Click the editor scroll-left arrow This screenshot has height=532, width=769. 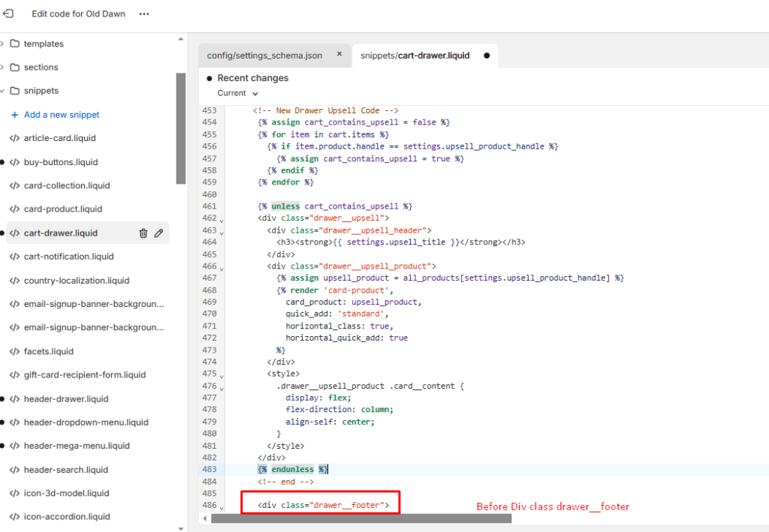point(204,518)
